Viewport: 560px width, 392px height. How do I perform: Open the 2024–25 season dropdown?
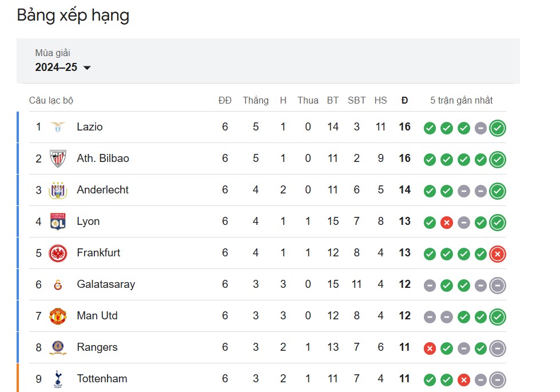(x=63, y=68)
